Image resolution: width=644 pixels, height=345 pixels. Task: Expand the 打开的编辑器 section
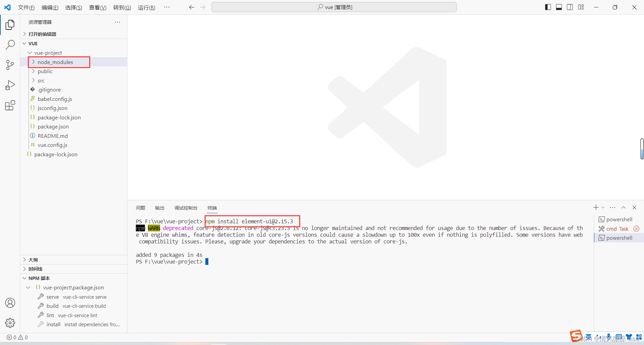click(74, 34)
